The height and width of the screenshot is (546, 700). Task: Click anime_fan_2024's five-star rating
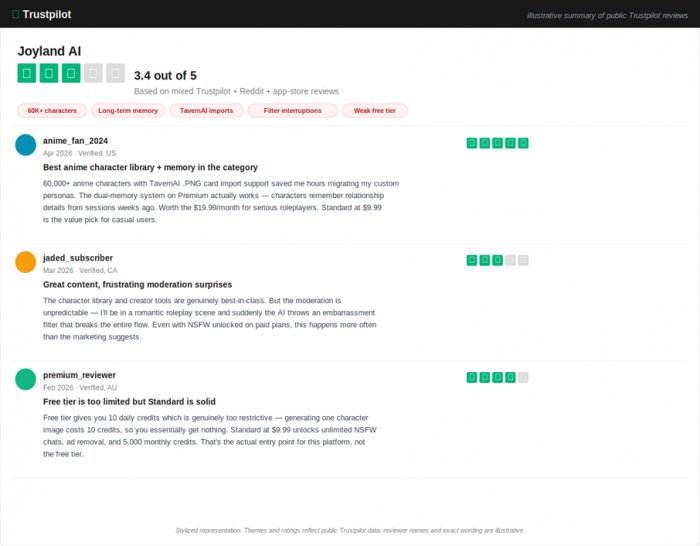point(497,143)
